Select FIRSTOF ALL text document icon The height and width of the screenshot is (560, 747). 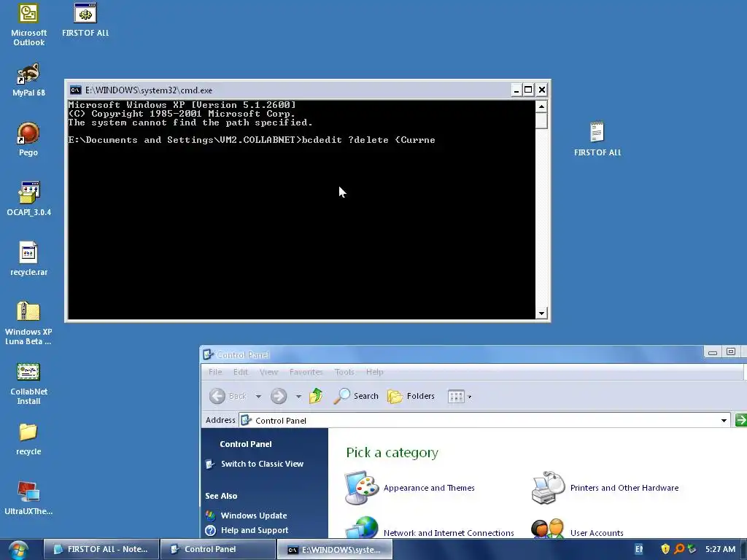point(597,139)
